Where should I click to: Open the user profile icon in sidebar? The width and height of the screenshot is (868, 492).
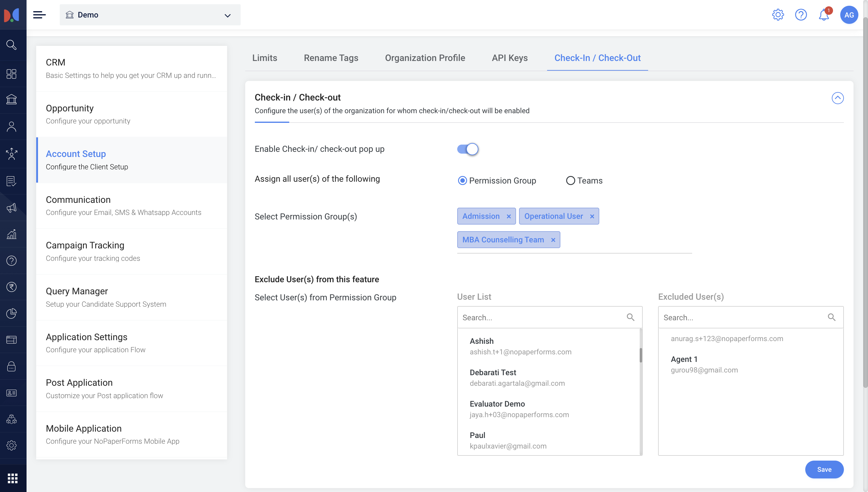tap(11, 126)
